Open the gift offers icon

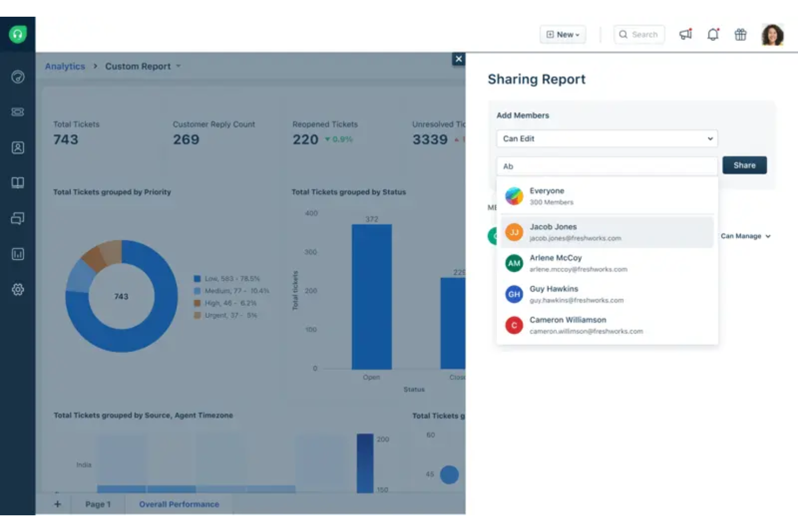(x=740, y=34)
